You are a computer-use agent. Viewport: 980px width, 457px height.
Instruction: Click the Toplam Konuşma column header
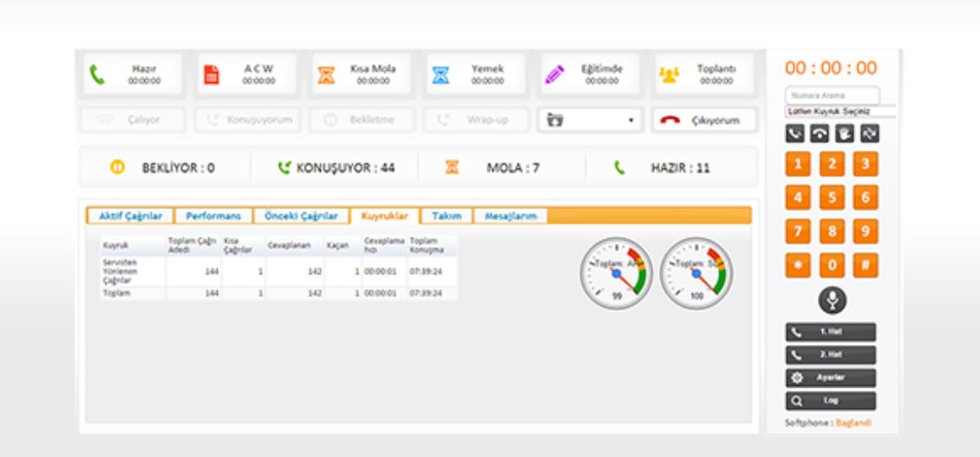click(433, 245)
